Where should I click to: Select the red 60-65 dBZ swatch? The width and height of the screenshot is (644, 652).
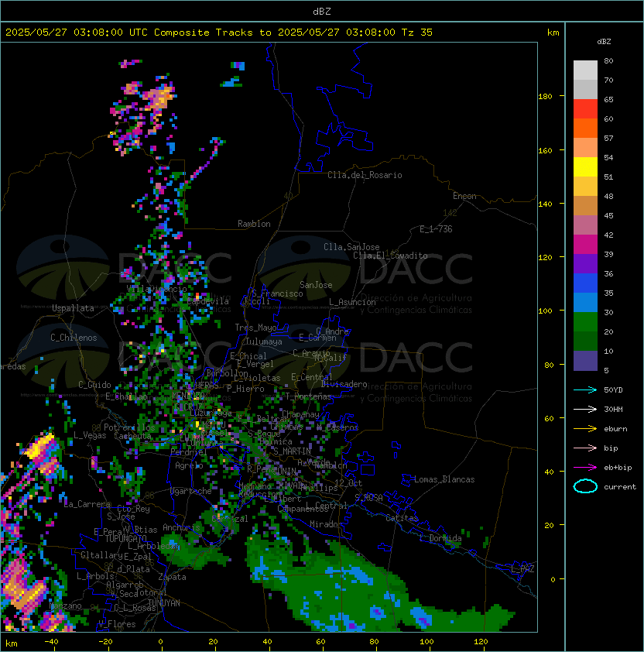[585, 109]
